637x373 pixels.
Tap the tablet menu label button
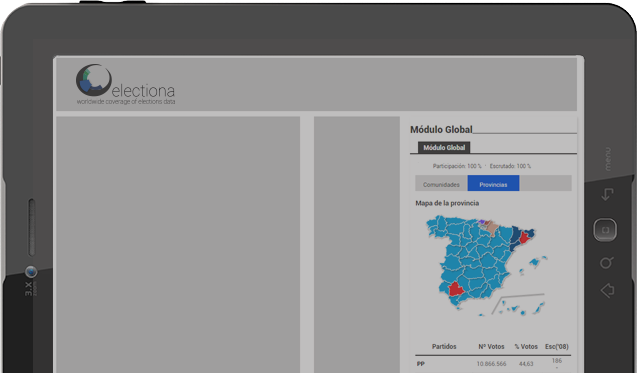pyautogui.click(x=607, y=159)
